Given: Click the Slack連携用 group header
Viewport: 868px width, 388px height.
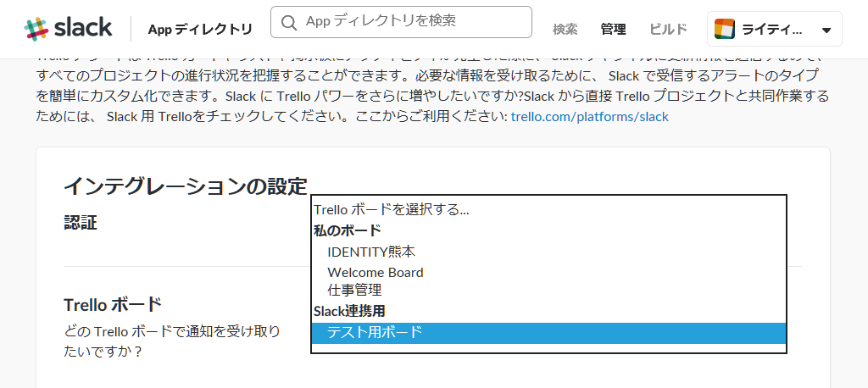Looking at the screenshot, I should pos(349,311).
